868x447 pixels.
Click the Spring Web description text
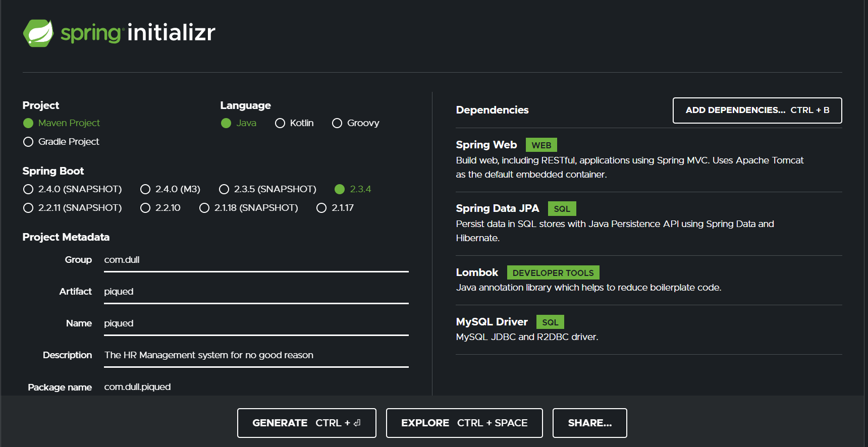point(630,167)
